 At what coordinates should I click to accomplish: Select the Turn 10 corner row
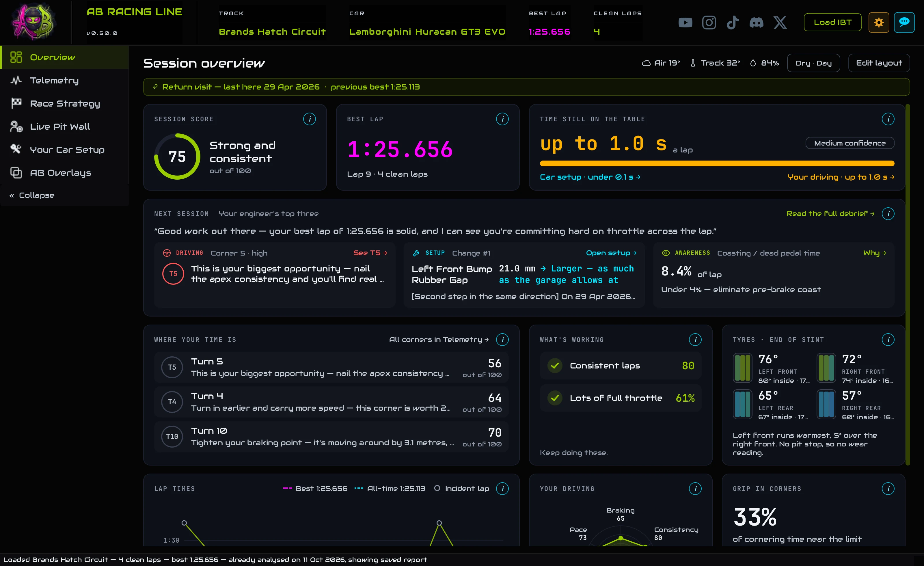coord(331,437)
